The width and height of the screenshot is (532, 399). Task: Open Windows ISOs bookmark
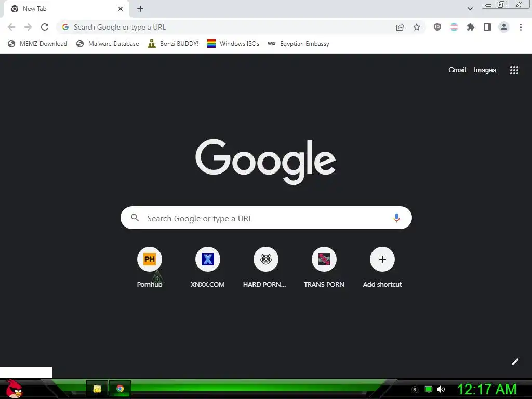[x=233, y=44]
